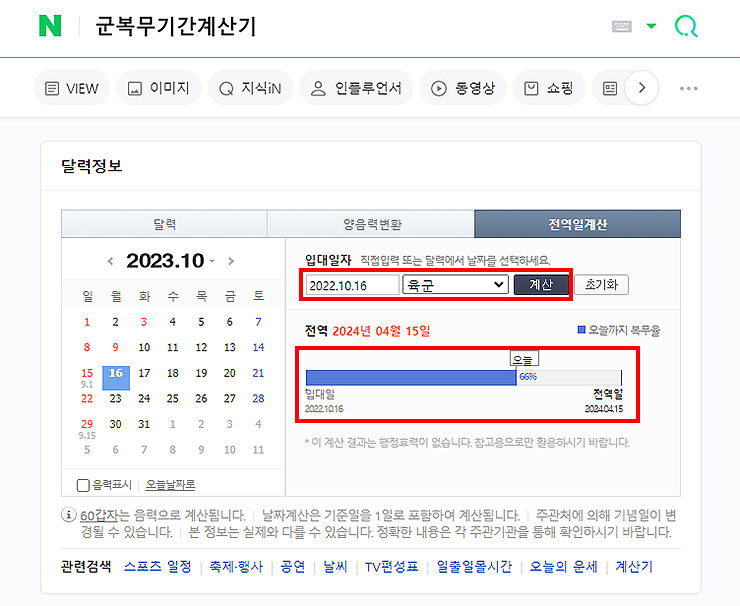
Task: Open 오늘의 운세 related search
Action: click(x=563, y=566)
